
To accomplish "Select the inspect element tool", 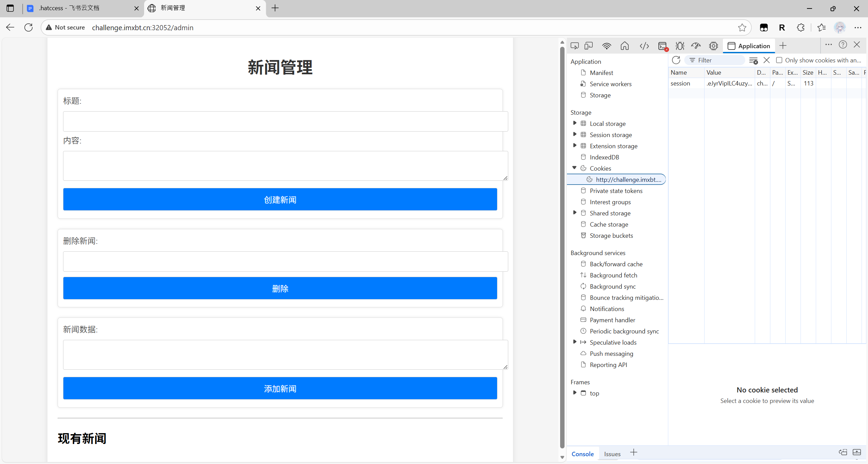I will [x=574, y=45].
